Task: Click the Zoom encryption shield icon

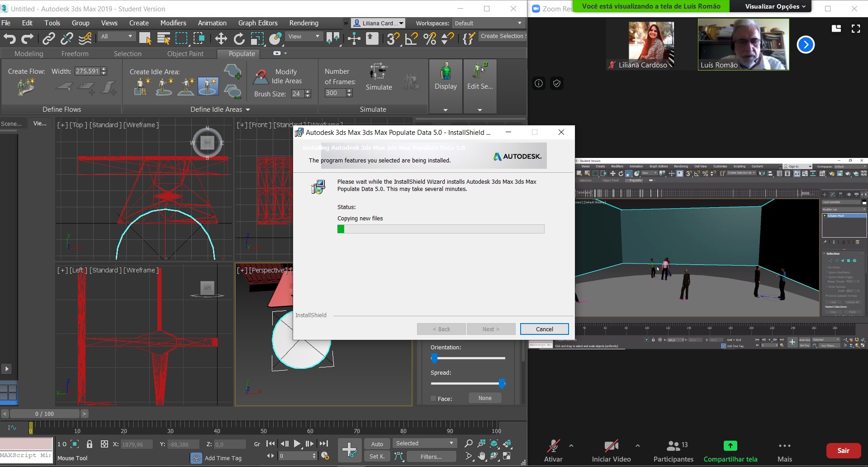Action: tap(557, 83)
